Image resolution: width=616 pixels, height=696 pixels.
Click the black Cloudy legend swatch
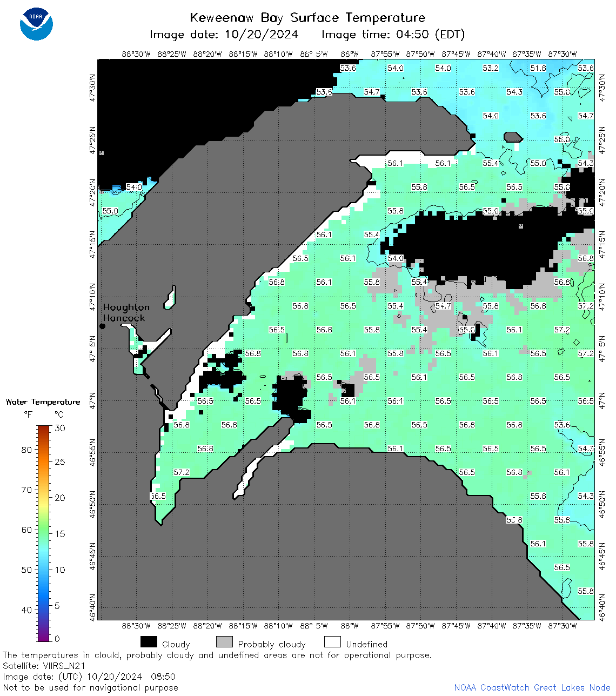[x=149, y=642]
